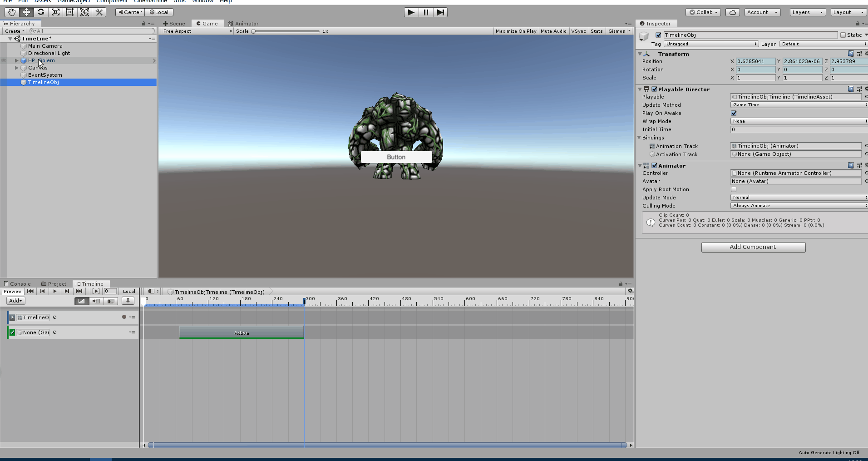Open the cloud services icon
The width and height of the screenshot is (868, 461).
coord(733,12)
